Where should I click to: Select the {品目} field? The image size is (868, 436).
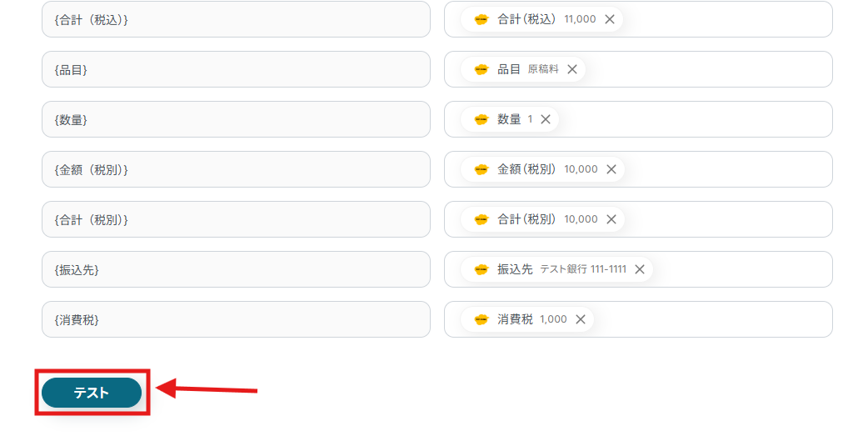[236, 69]
